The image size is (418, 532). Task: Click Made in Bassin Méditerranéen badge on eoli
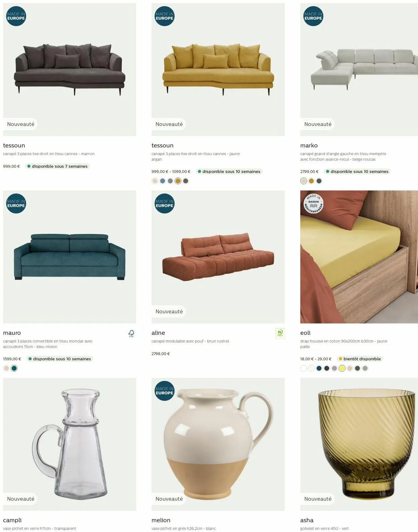coord(313,204)
